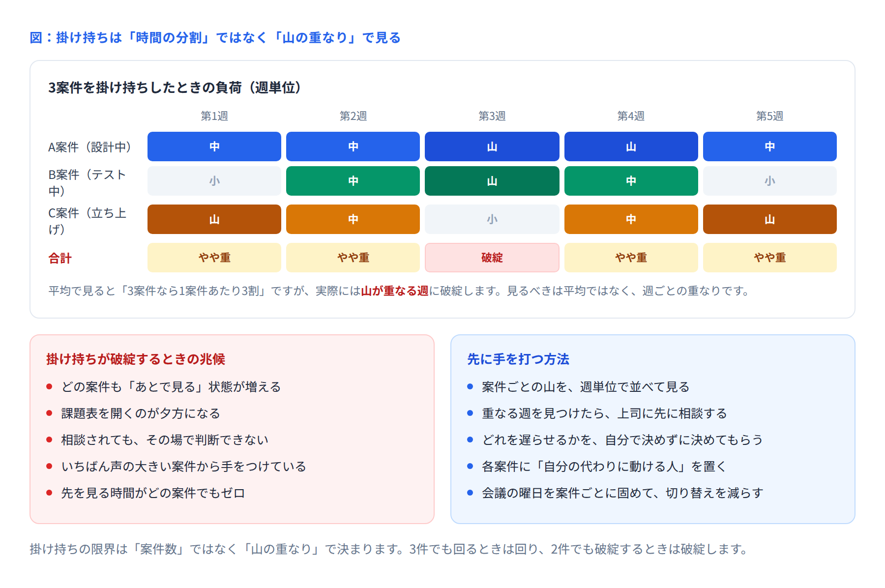Click B案件 week 5 小 cell
Image resolution: width=885 pixels, height=588 pixels.
click(770, 181)
